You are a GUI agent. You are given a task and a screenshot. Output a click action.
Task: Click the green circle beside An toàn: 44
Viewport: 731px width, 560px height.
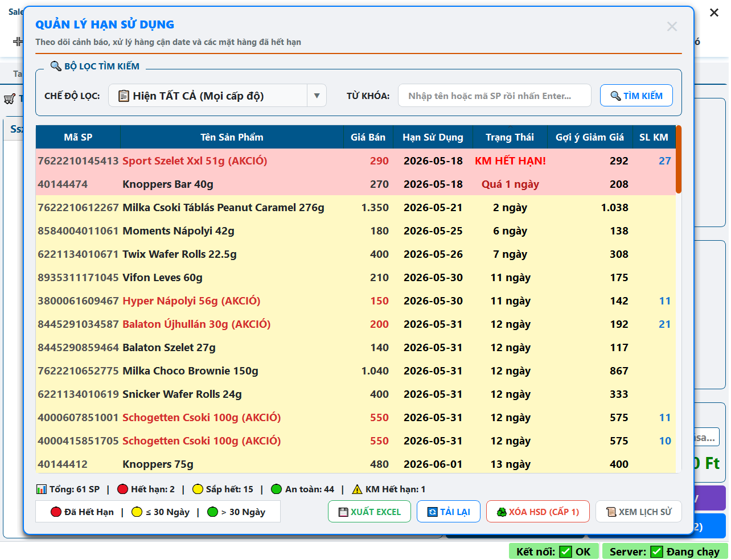(277, 489)
